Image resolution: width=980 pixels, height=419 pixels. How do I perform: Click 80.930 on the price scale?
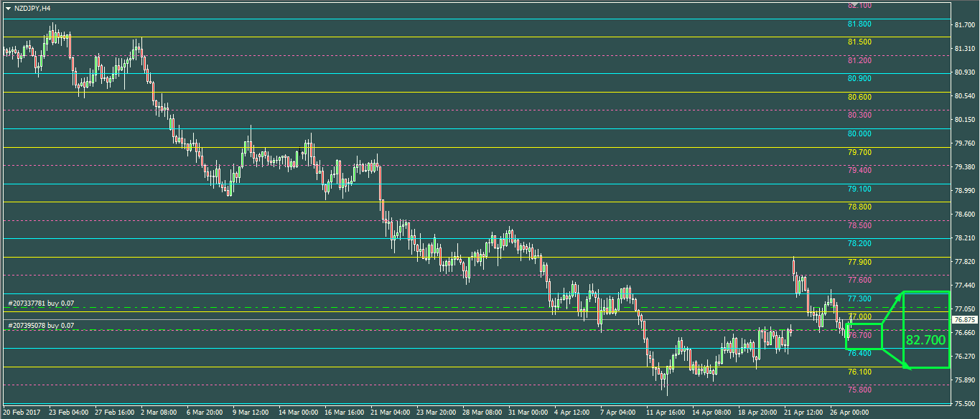click(966, 72)
